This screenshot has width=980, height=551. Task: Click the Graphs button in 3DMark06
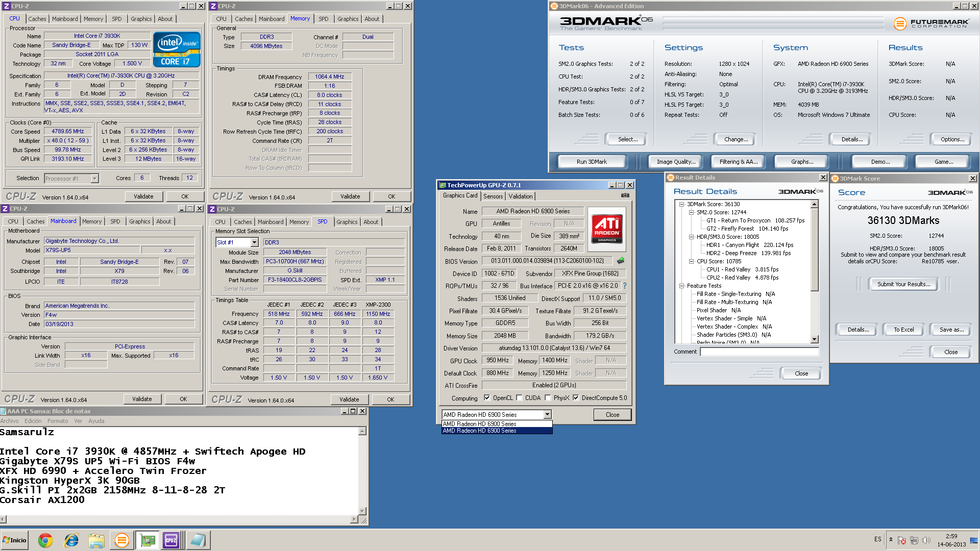[x=802, y=162]
